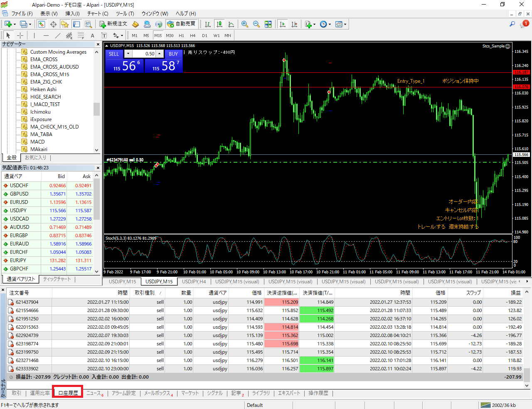
Task: Pick the trendline drawing tool
Action: (x=58, y=35)
